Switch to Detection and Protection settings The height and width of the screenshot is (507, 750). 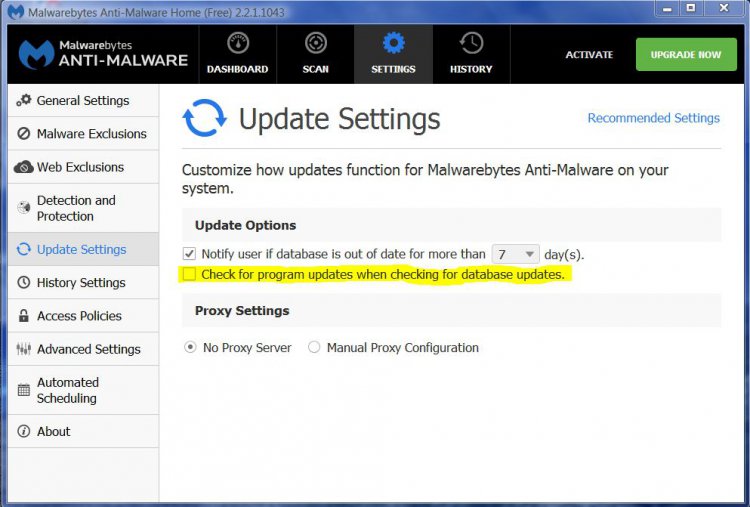click(83, 208)
